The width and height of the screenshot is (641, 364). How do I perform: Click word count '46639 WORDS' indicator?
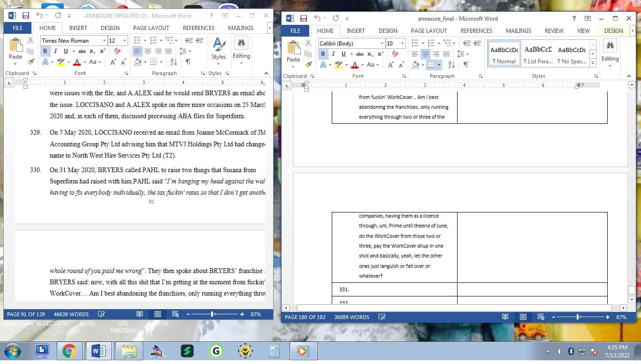click(71, 314)
